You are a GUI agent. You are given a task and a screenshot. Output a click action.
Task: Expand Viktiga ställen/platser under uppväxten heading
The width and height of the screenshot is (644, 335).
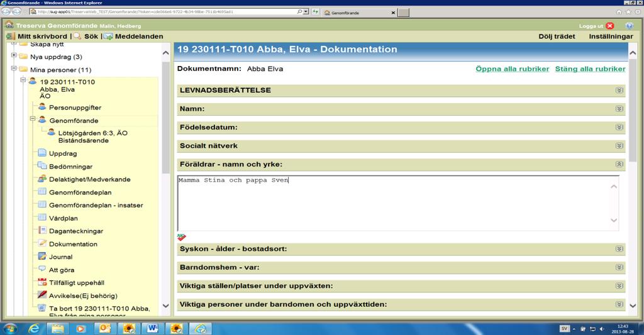(619, 285)
